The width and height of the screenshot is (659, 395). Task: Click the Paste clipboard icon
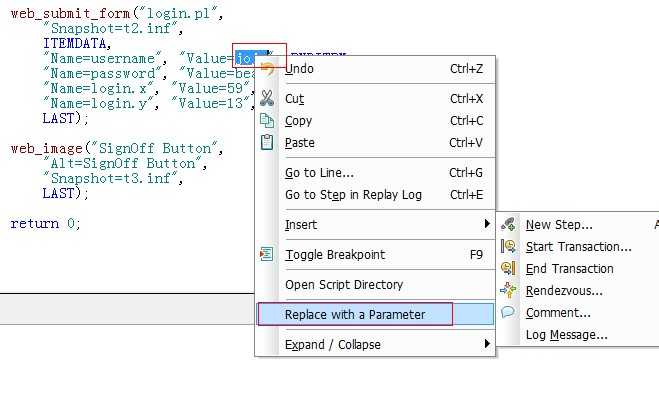tap(267, 142)
